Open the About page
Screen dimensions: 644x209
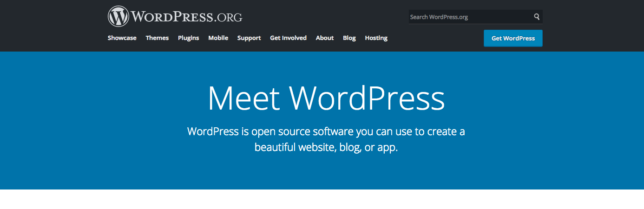point(325,38)
